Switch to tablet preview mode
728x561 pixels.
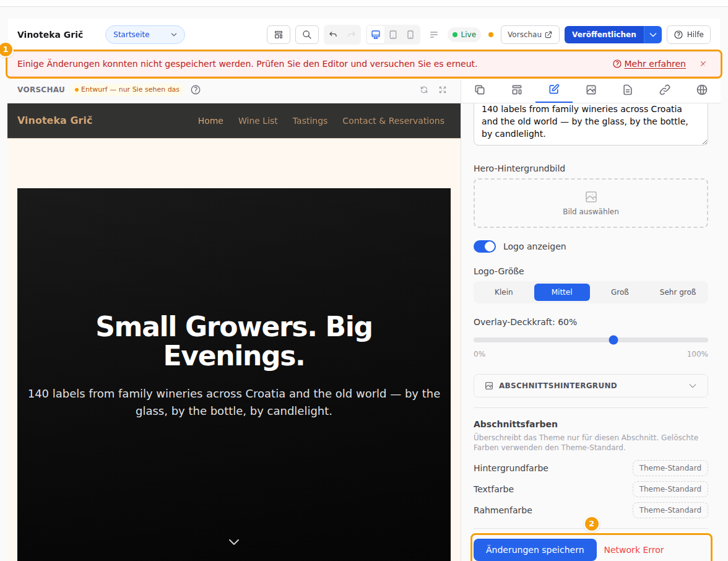(x=392, y=35)
